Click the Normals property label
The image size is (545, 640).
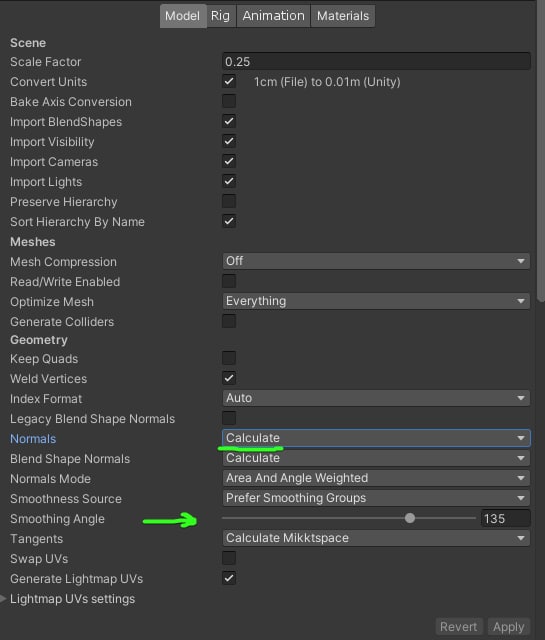[x=33, y=439]
